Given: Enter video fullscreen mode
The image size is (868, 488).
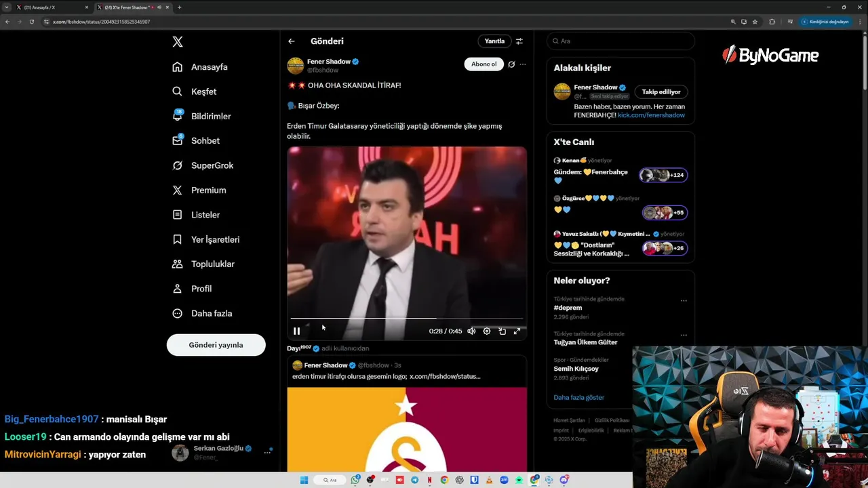Looking at the screenshot, I should click(x=517, y=331).
